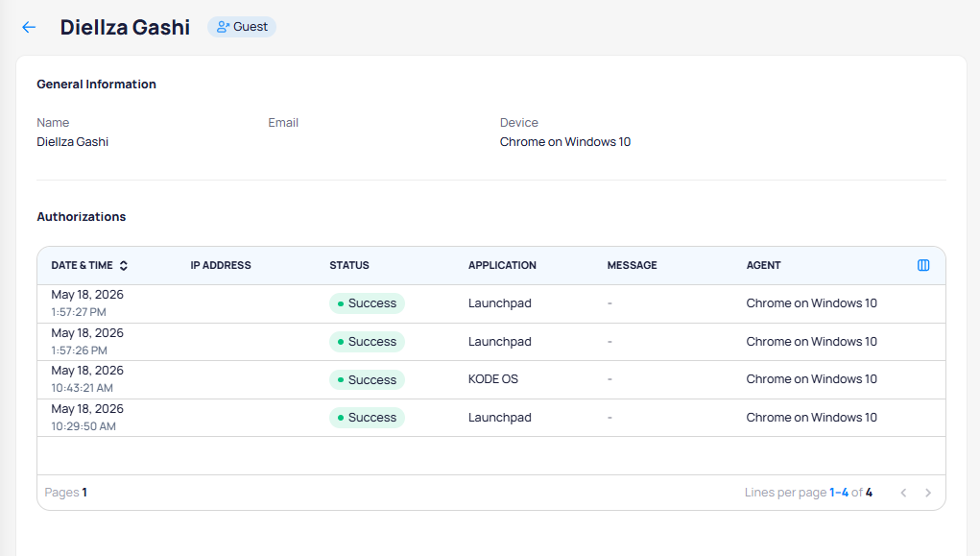Go to previous page of authorizations
Image resolution: width=980 pixels, height=556 pixels.
[x=903, y=493]
